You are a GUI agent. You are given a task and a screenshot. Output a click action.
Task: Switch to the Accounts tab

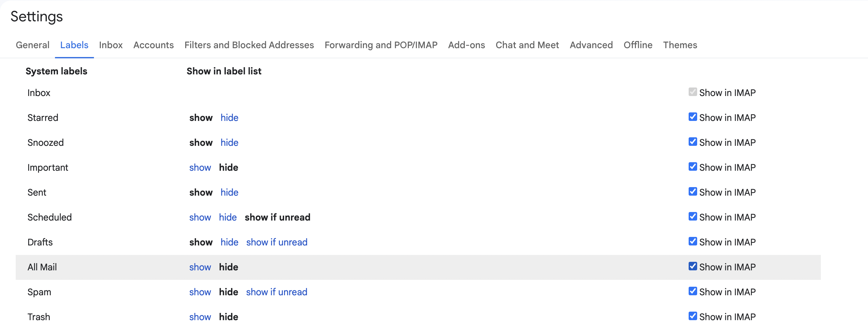(x=153, y=45)
